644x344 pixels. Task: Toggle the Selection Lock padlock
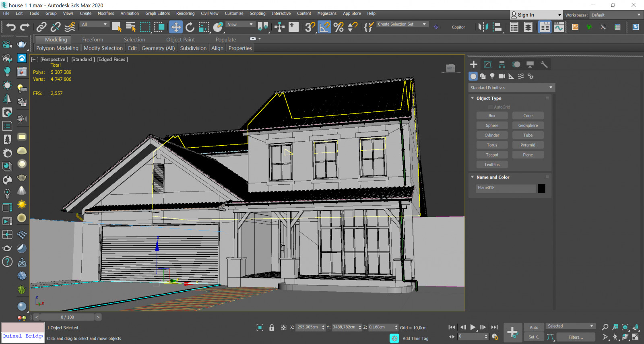click(x=272, y=328)
